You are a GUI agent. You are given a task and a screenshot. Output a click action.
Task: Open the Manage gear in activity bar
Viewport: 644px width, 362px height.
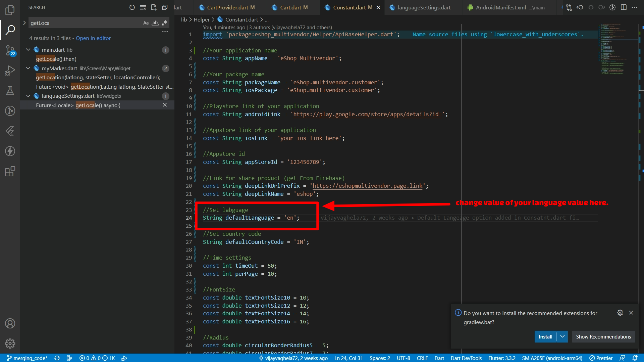[10, 344]
